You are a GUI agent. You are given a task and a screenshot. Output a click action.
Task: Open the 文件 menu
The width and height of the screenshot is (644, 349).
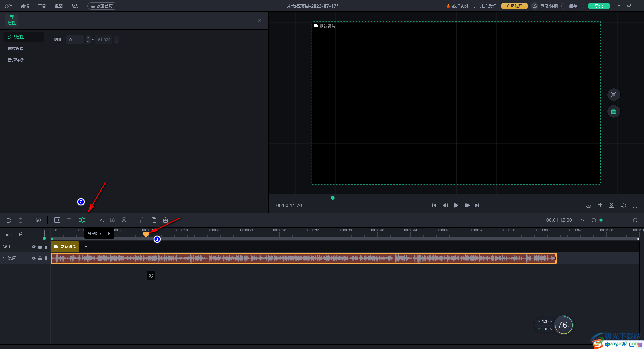pos(8,6)
